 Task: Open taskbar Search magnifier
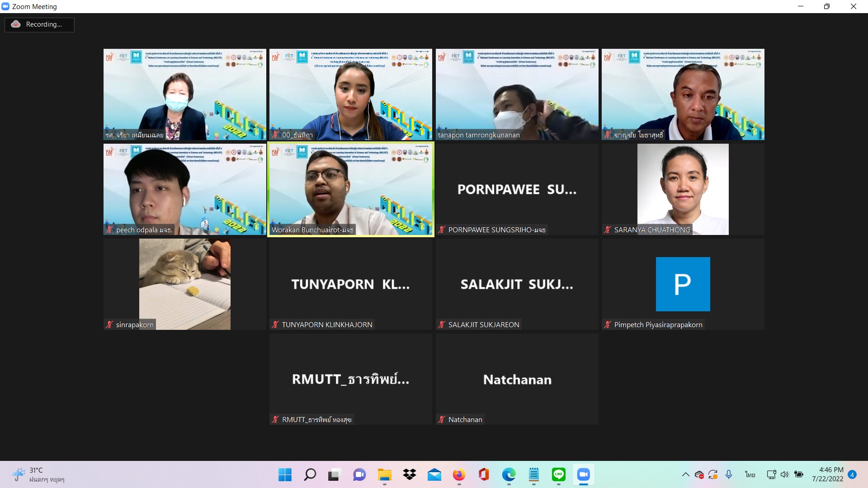pos(310,474)
